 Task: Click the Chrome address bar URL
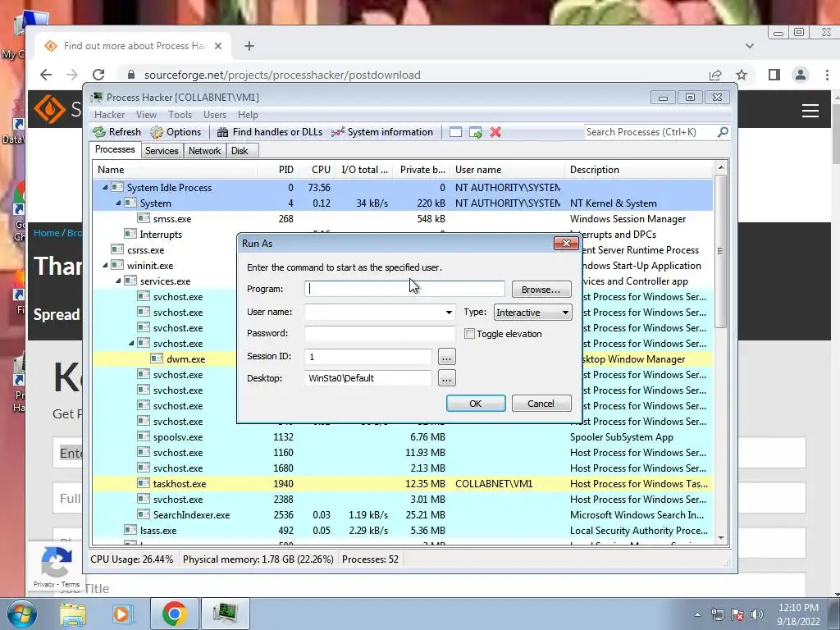pos(282,75)
